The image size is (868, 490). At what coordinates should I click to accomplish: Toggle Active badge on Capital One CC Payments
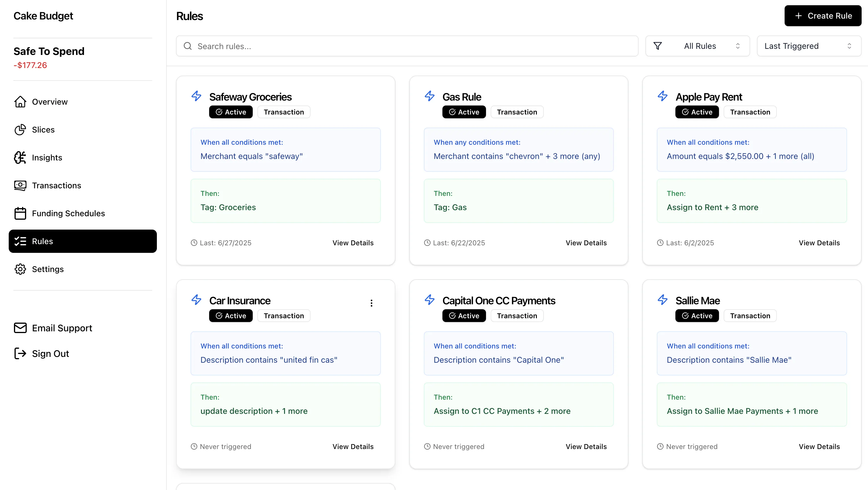point(464,315)
